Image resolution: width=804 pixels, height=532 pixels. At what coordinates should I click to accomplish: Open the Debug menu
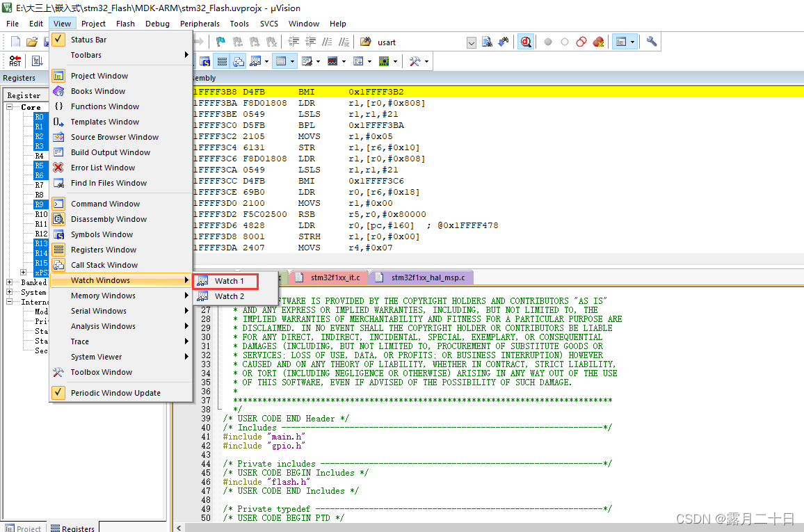click(x=157, y=24)
